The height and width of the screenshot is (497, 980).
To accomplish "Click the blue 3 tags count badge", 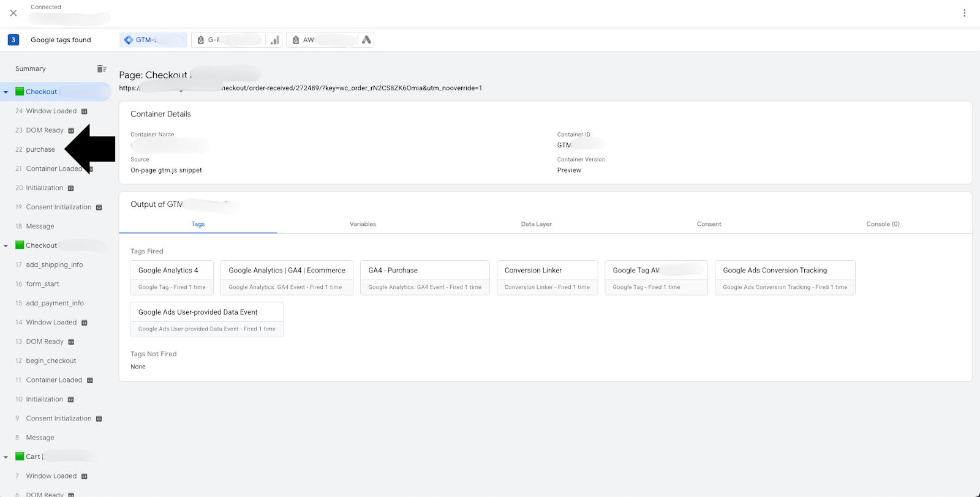I will 13,40.
